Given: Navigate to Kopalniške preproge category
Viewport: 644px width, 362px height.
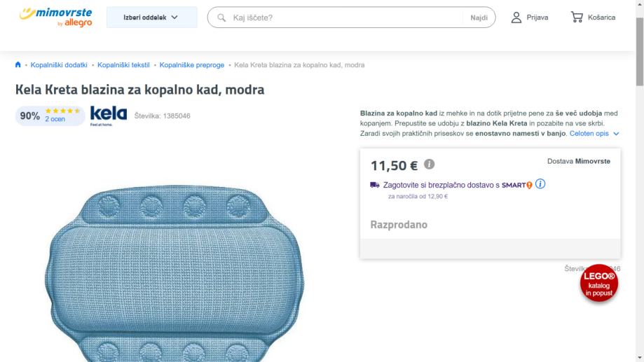Looking at the screenshot, I should click(191, 65).
